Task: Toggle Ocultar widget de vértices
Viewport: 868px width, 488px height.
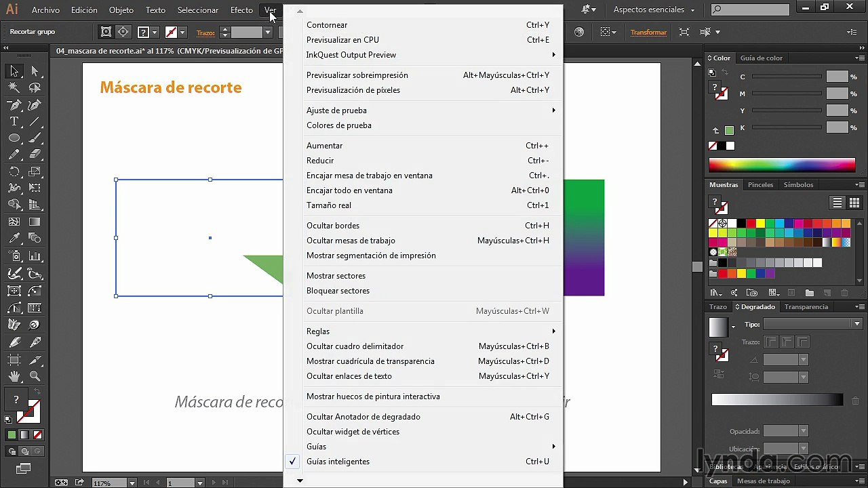Action: click(422, 432)
